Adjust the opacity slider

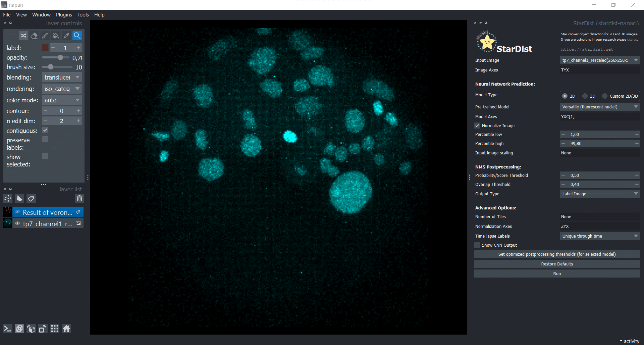(60, 58)
